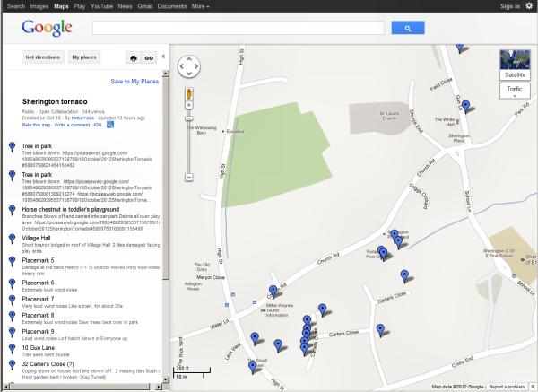Click the Save to My Places link

[x=134, y=82]
